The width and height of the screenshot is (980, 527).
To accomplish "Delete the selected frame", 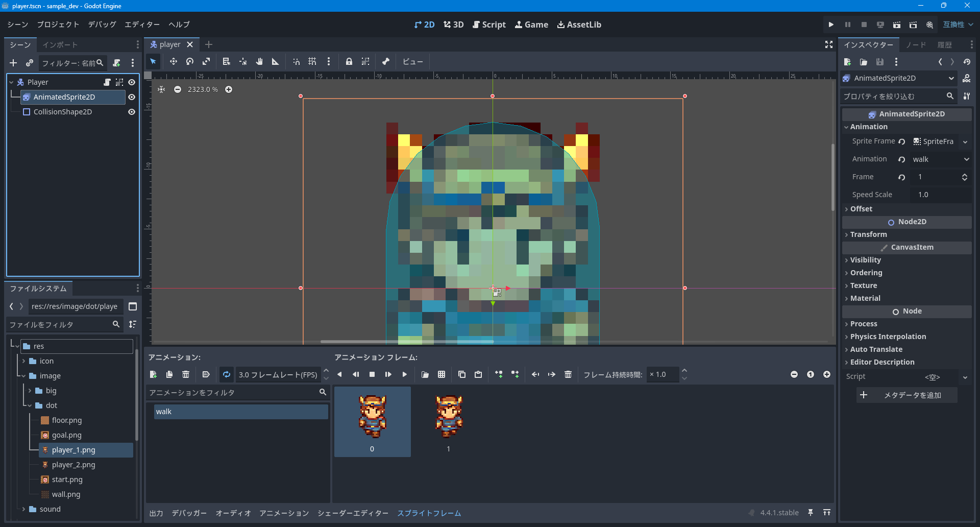I will 568,374.
